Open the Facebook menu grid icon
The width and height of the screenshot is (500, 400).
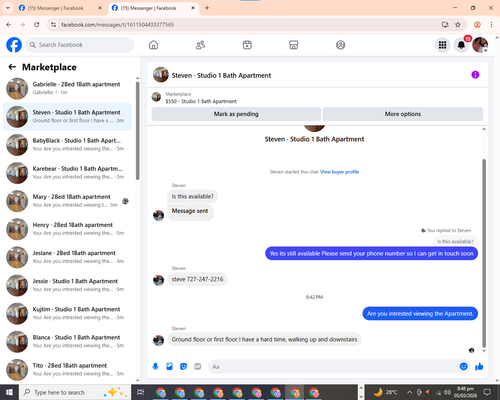[442, 45]
